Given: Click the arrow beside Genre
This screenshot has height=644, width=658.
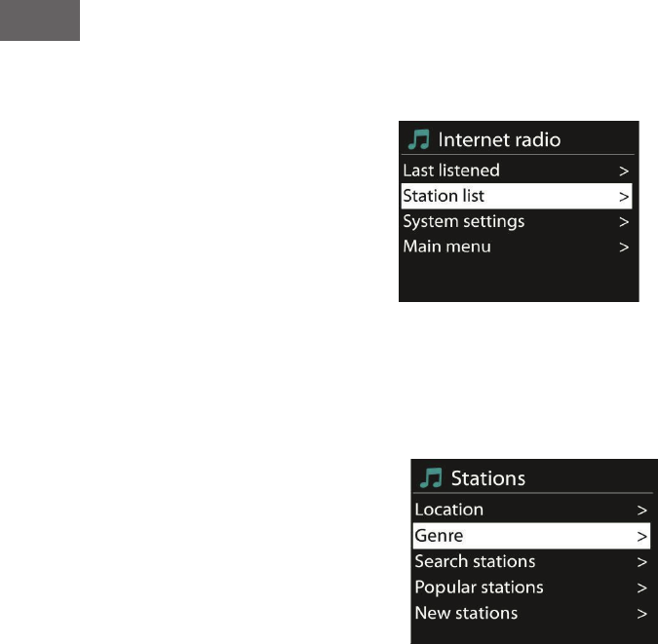Looking at the screenshot, I should 642,536.
